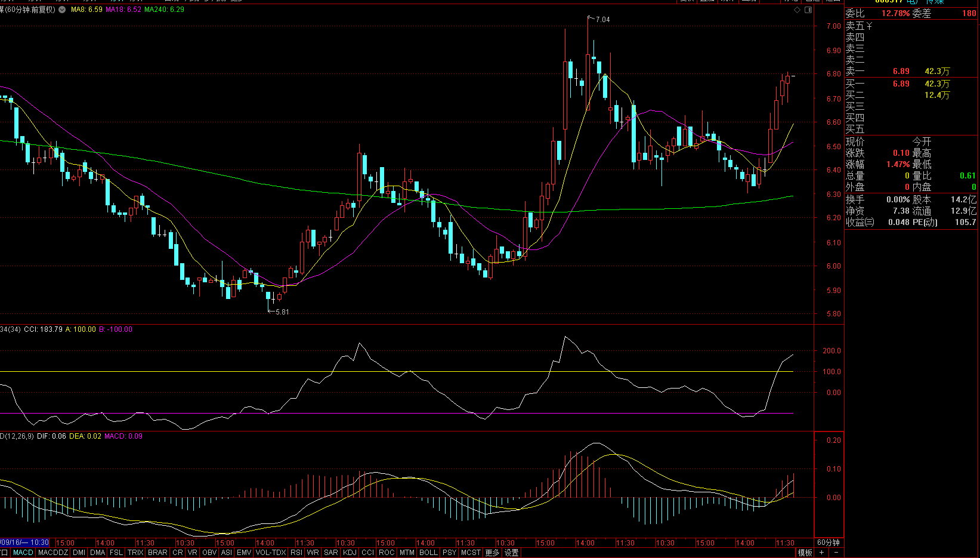This screenshot has height=558, width=980.
Task: Select the MACD indicator tab
Action: pyautogui.click(x=23, y=553)
